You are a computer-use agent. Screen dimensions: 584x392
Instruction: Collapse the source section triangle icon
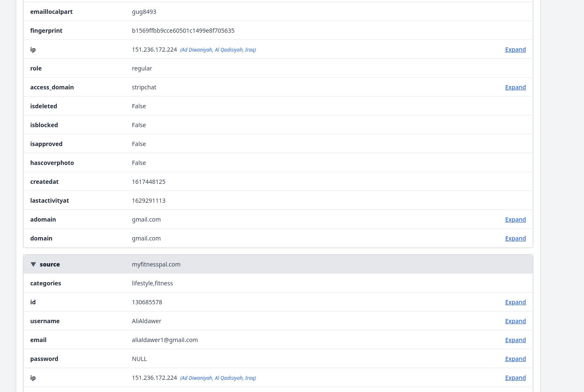33,264
